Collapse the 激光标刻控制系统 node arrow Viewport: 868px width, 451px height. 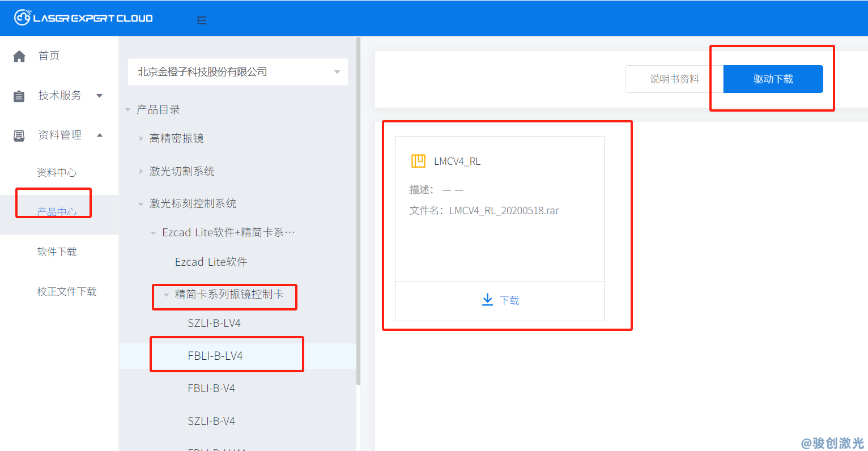click(141, 204)
